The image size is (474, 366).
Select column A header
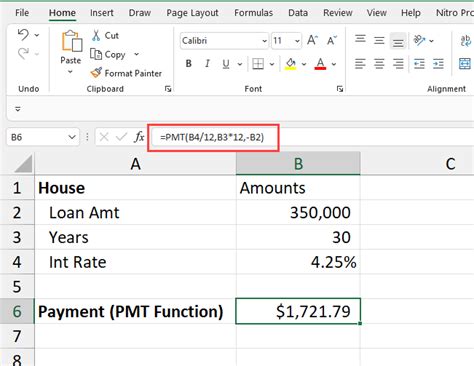(x=135, y=164)
